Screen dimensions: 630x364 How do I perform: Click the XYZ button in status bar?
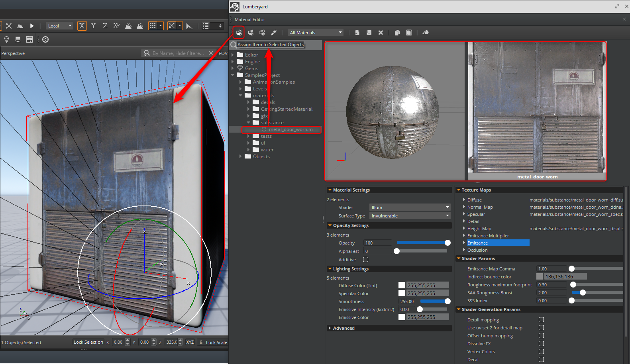[190, 342]
